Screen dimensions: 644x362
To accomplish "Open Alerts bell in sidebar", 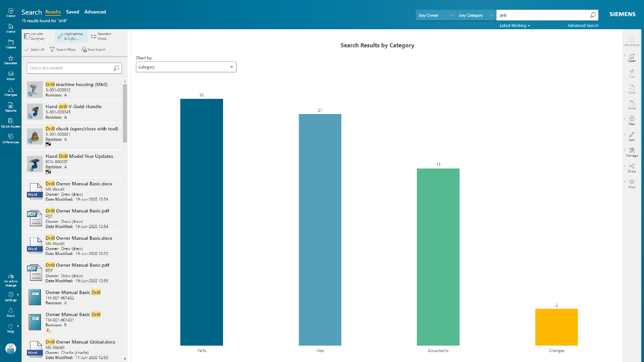I will [11, 312].
